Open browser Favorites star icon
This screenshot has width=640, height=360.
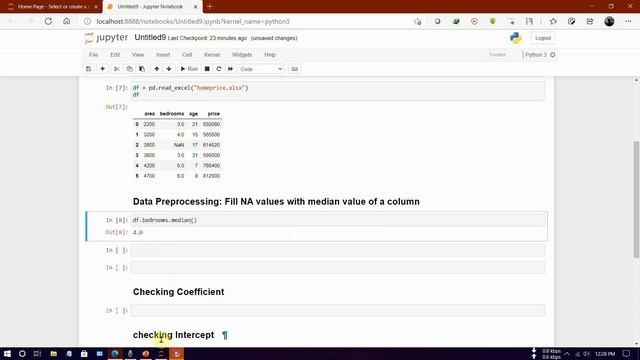[553, 21]
